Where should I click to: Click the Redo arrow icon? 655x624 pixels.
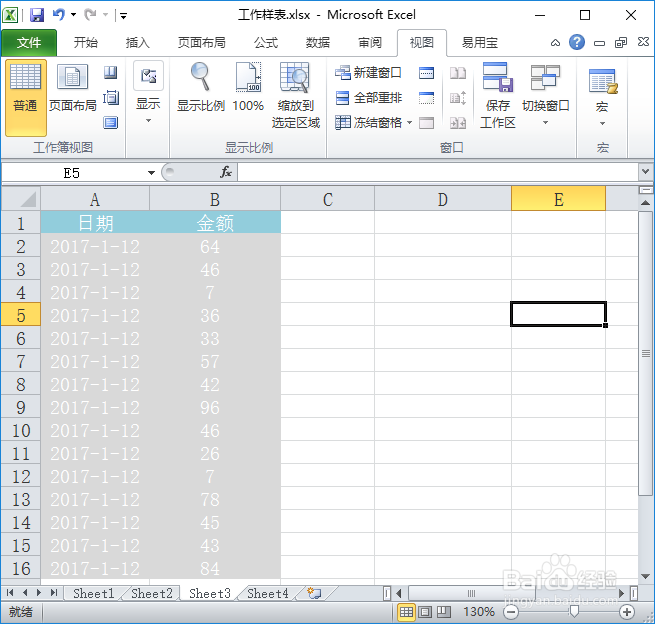coord(90,15)
